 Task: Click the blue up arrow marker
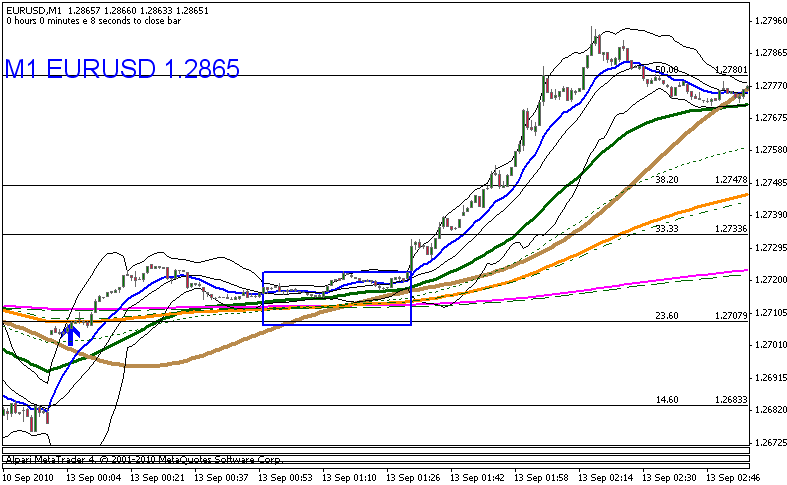point(71,333)
